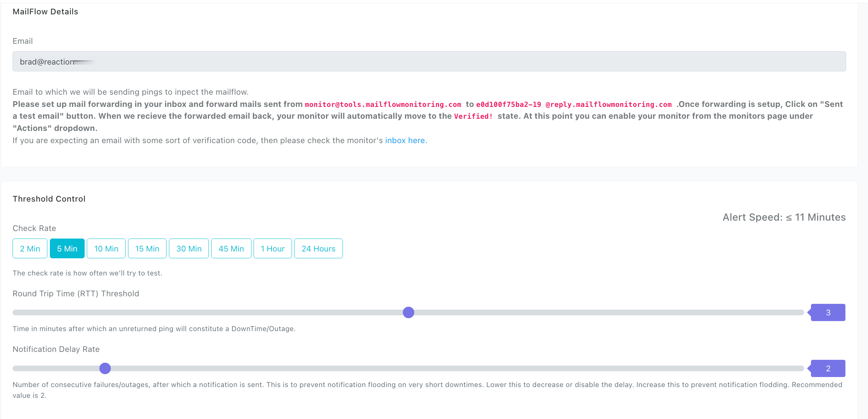Click the e0d100f75ba2-19 reply address code
Image resolution: width=868 pixels, height=419 pixels.
pos(508,104)
